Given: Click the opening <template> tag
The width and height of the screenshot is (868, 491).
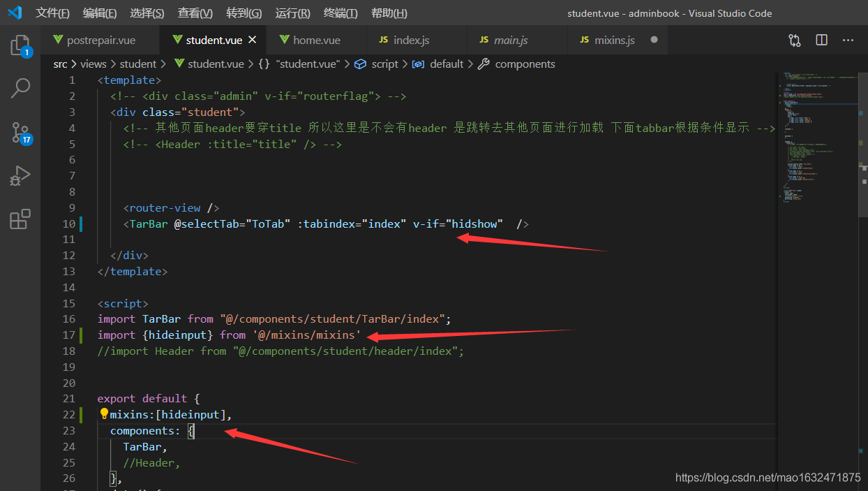Looking at the screenshot, I should 129,80.
